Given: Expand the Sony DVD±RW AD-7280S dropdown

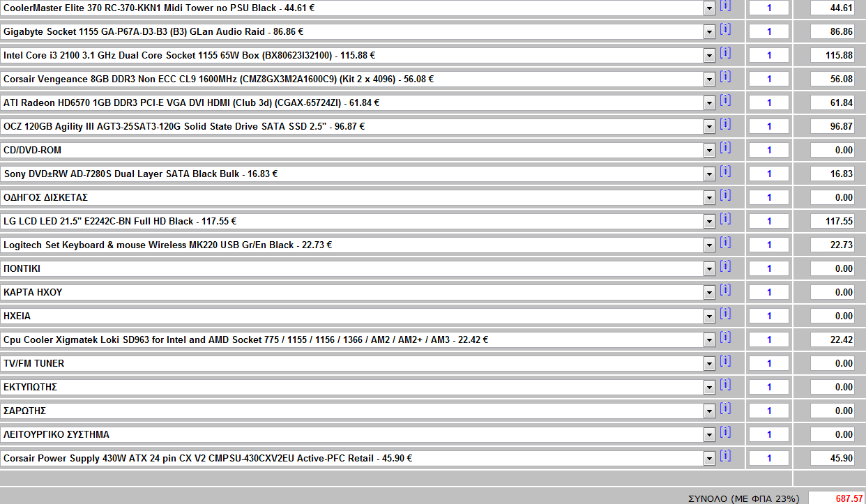Looking at the screenshot, I should pyautogui.click(x=710, y=174).
